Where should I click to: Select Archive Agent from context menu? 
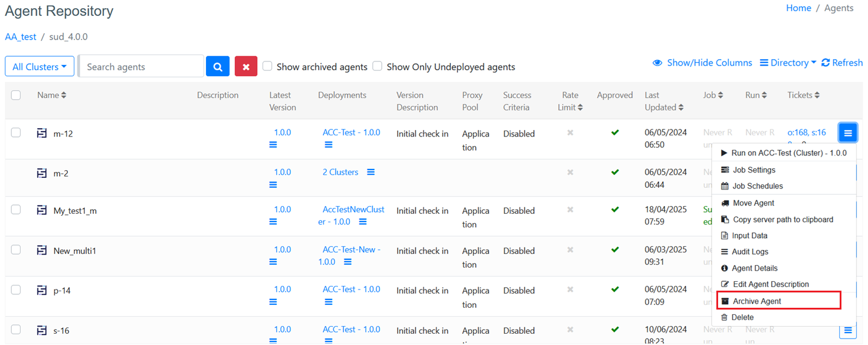tap(756, 301)
